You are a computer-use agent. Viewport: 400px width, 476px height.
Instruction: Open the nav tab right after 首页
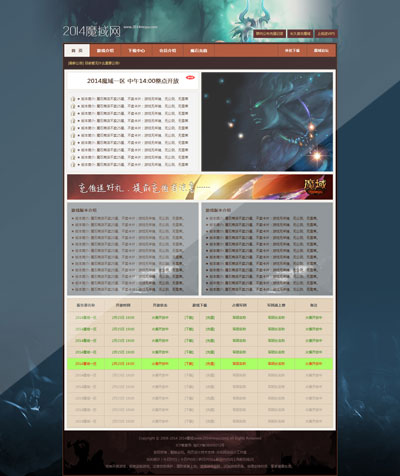click(x=105, y=51)
